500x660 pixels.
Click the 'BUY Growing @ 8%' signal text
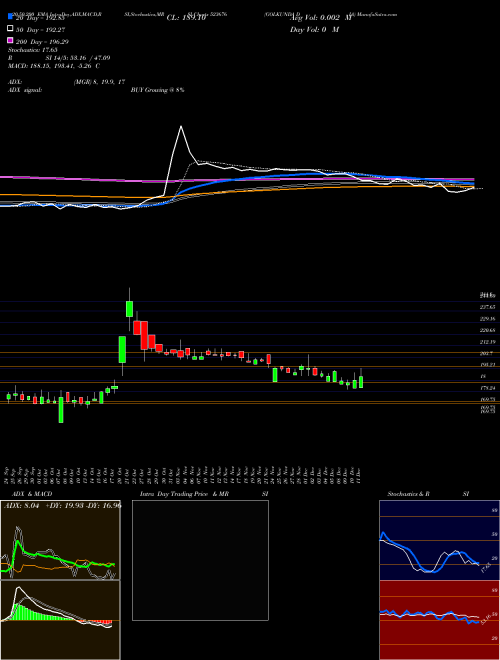click(x=157, y=90)
